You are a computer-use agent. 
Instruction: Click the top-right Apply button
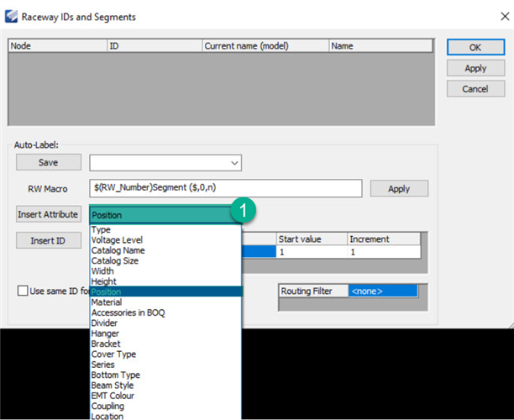[x=475, y=68]
